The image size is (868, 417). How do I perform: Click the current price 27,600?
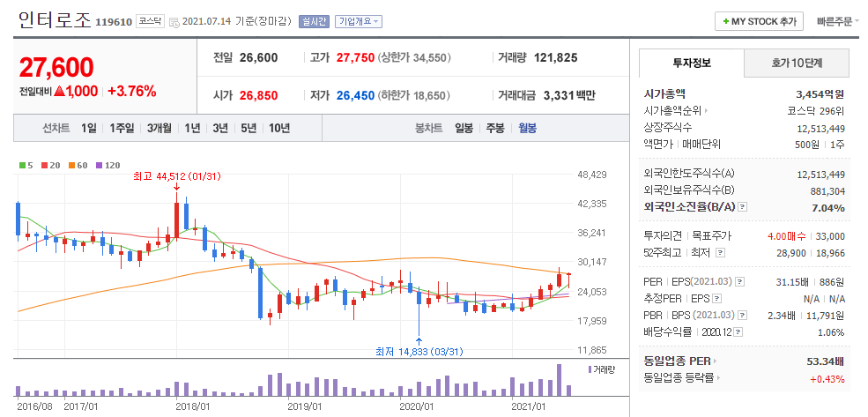[56, 68]
